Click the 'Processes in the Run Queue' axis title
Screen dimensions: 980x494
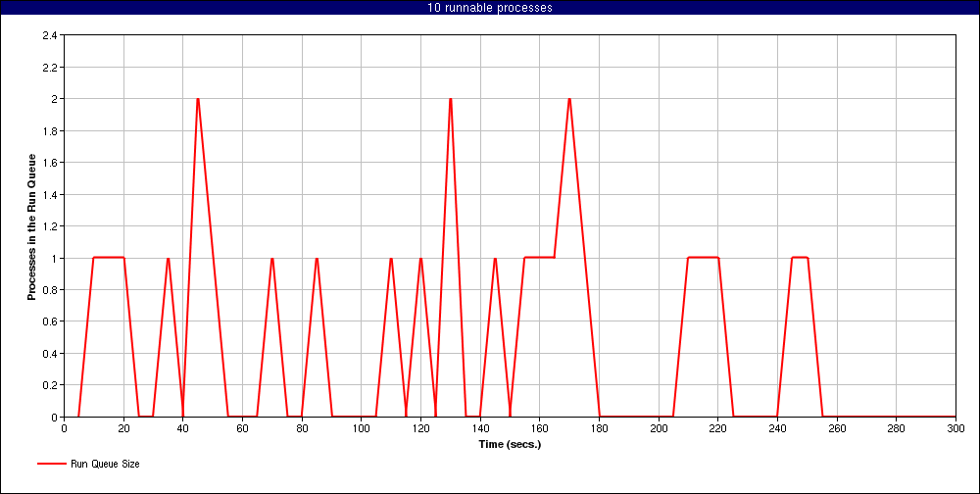coord(30,226)
